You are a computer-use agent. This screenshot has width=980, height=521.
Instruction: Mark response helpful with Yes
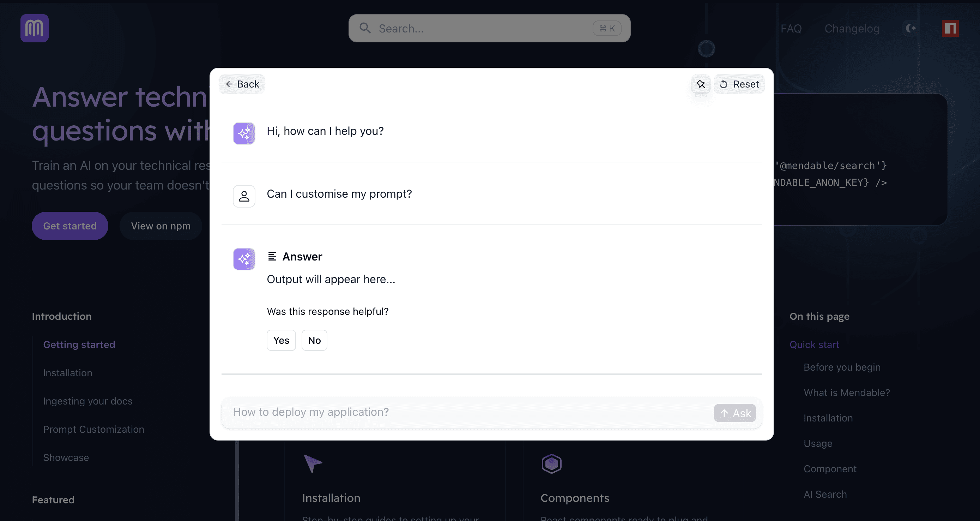tap(281, 340)
